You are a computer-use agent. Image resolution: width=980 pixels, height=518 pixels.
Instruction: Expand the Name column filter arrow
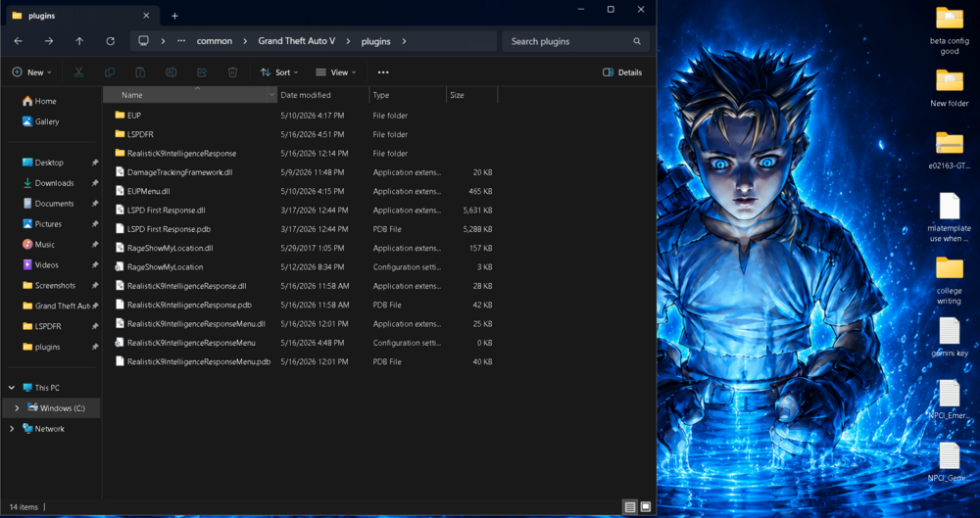tap(271, 95)
